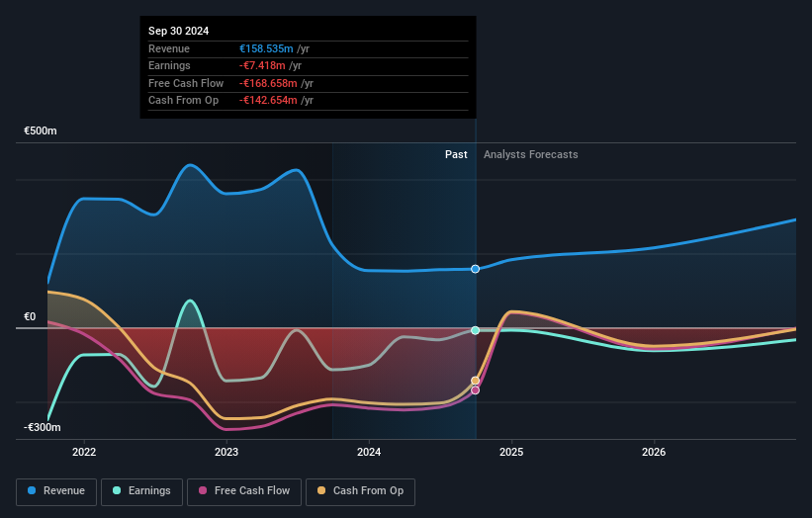This screenshot has height=518, width=812.
Task: Select the Free Cash Flow marker at Sep 2024
Action: [475, 390]
